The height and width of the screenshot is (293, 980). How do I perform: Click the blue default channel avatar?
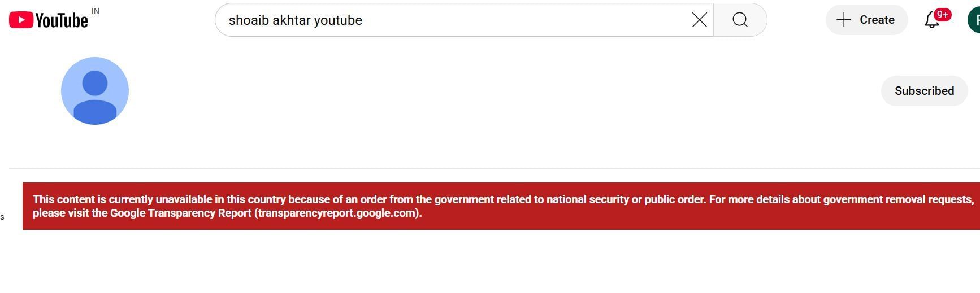(x=95, y=91)
